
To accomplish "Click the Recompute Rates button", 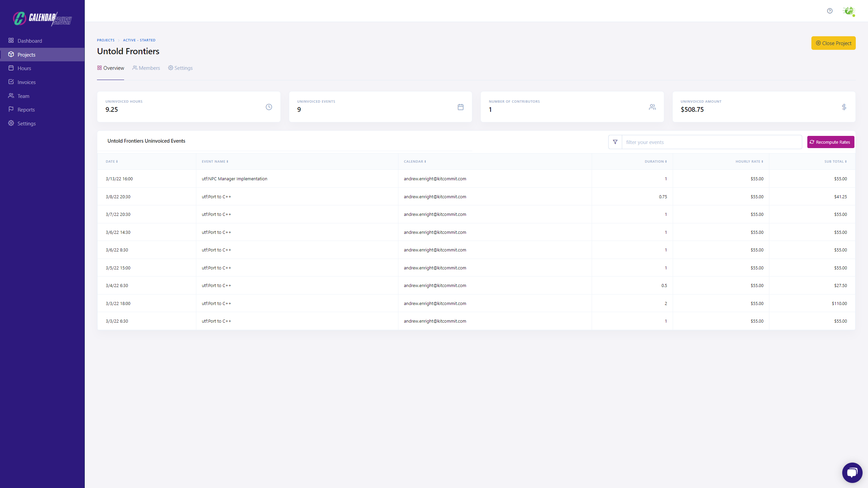I will (830, 142).
